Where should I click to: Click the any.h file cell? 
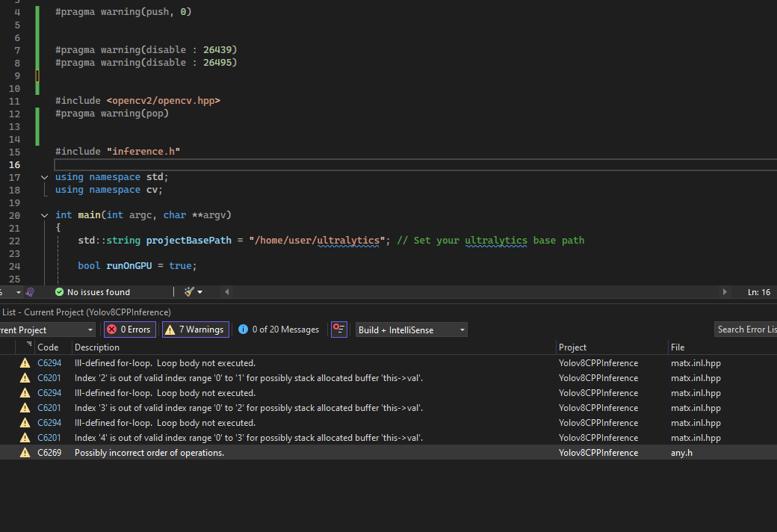681,453
